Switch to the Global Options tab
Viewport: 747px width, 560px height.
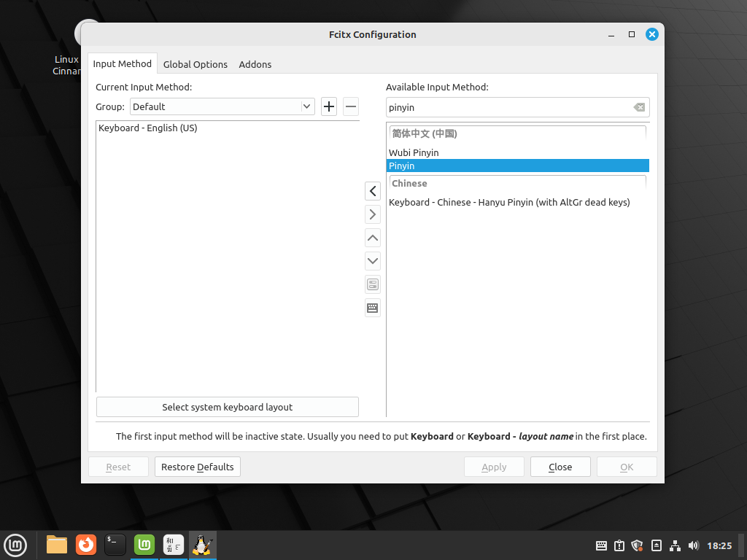tap(196, 64)
